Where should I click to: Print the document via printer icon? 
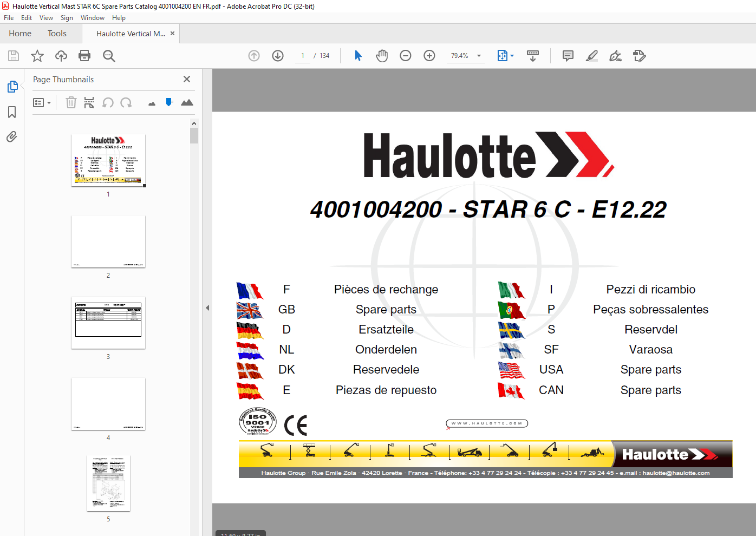pyautogui.click(x=84, y=56)
